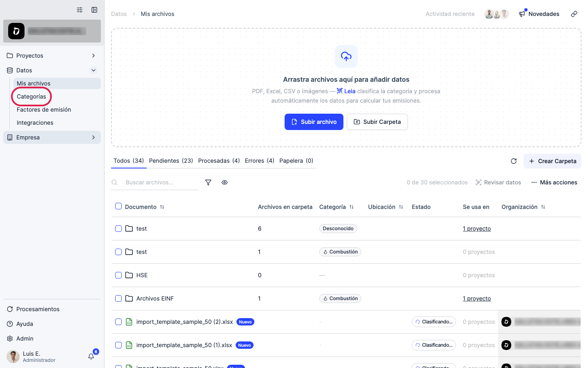Screen dimensions: 588x368
Task: Open Mis archivos in sidebar
Action: coord(57,83)
